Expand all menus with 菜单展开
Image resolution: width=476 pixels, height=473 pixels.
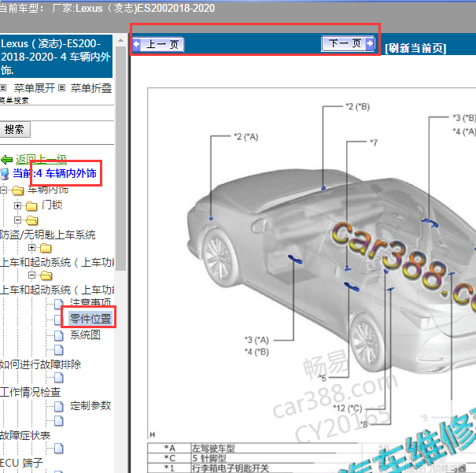pos(34,88)
